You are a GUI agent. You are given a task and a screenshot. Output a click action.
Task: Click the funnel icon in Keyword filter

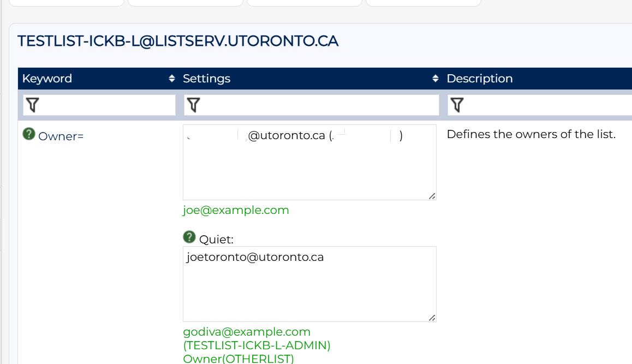point(32,105)
